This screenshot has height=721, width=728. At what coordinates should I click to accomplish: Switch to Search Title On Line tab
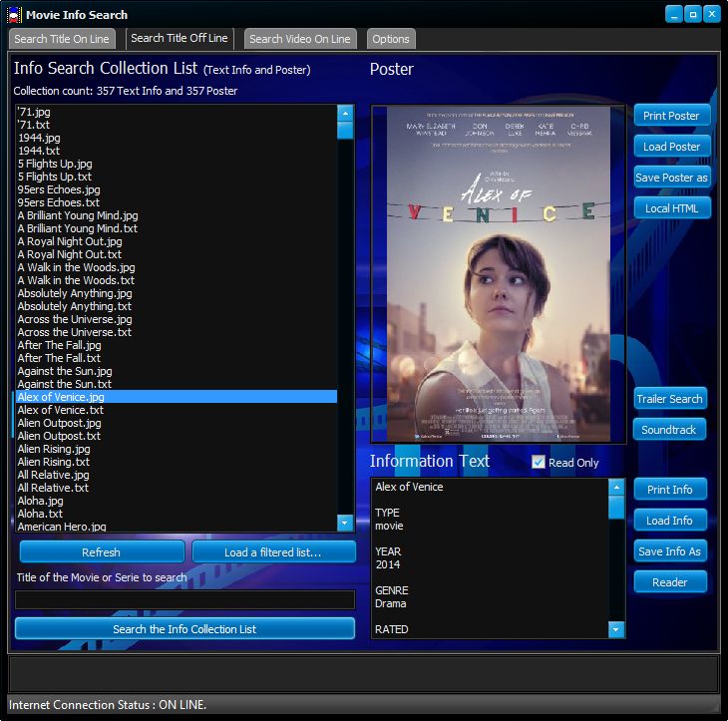pyautogui.click(x=62, y=39)
